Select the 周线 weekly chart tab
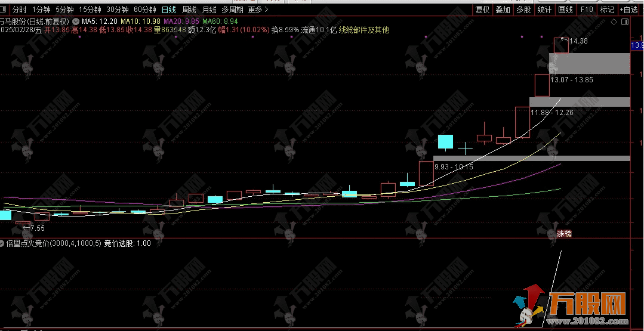The height and width of the screenshot is (331, 644). [x=189, y=10]
